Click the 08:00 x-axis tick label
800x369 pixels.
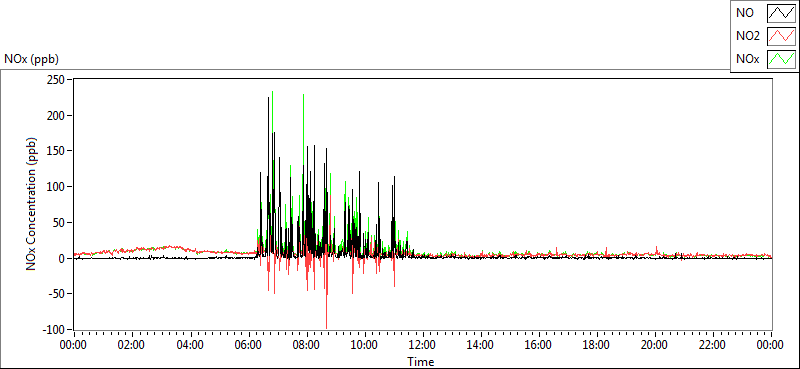pos(306,345)
